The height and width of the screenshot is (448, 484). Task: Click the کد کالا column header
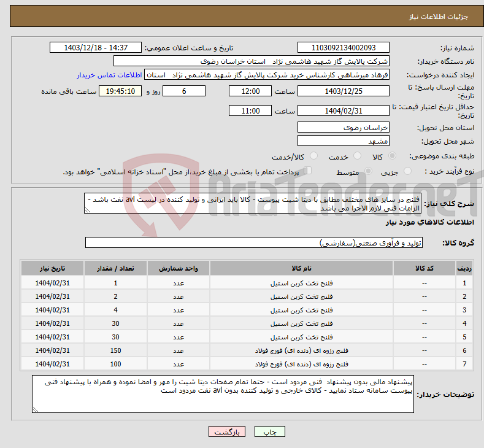pos(424,268)
